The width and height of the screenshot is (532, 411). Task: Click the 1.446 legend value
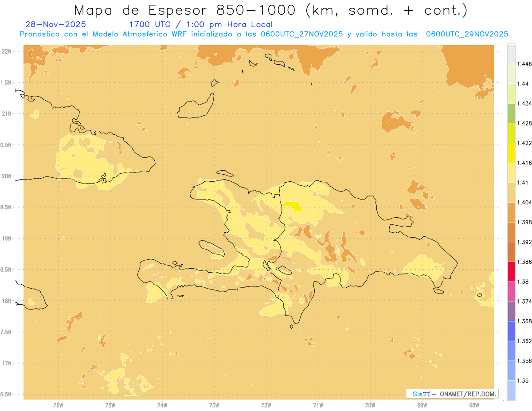pyautogui.click(x=524, y=64)
